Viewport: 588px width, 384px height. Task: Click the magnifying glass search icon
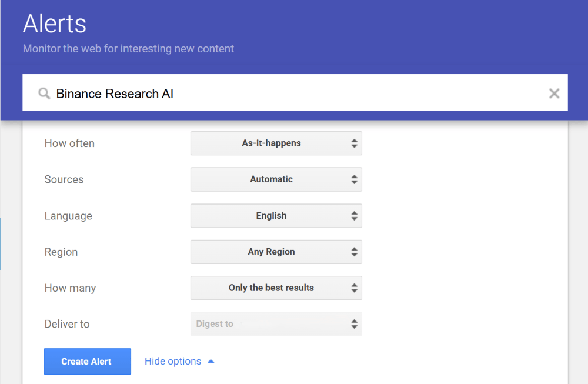[44, 94]
